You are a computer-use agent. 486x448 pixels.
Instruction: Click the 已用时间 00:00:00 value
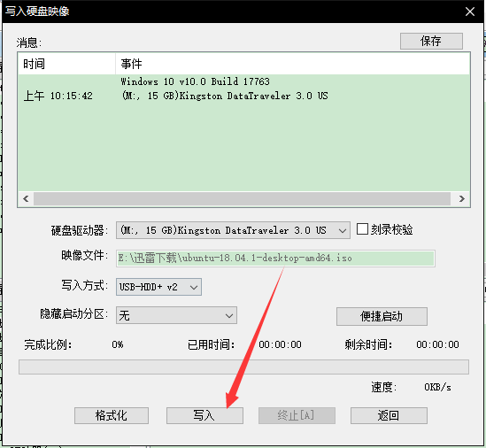point(281,344)
